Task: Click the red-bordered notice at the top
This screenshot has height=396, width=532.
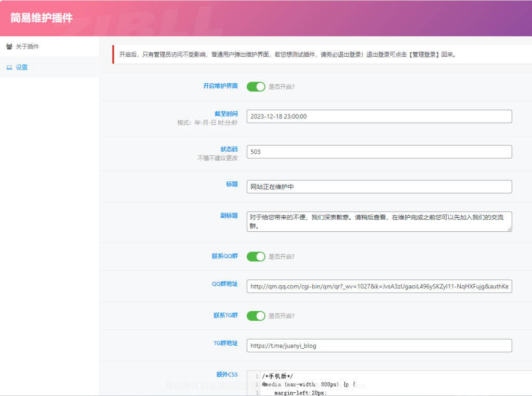Action: coord(312,54)
